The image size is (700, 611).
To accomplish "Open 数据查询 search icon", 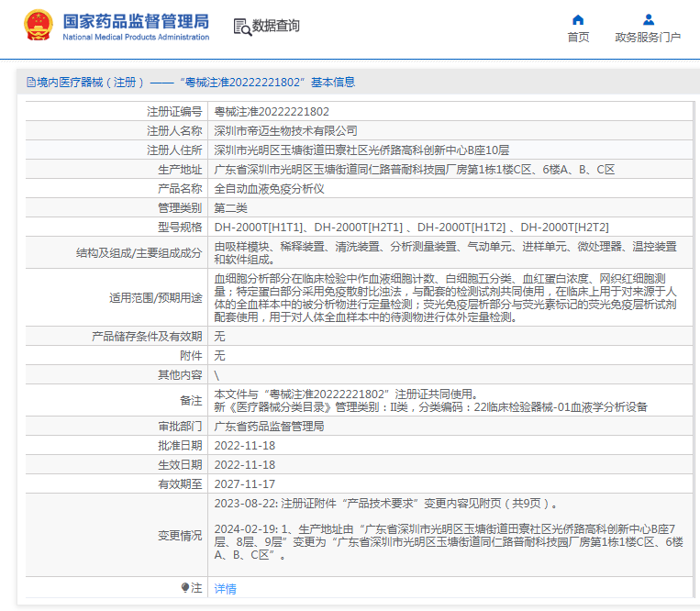I will point(242,27).
